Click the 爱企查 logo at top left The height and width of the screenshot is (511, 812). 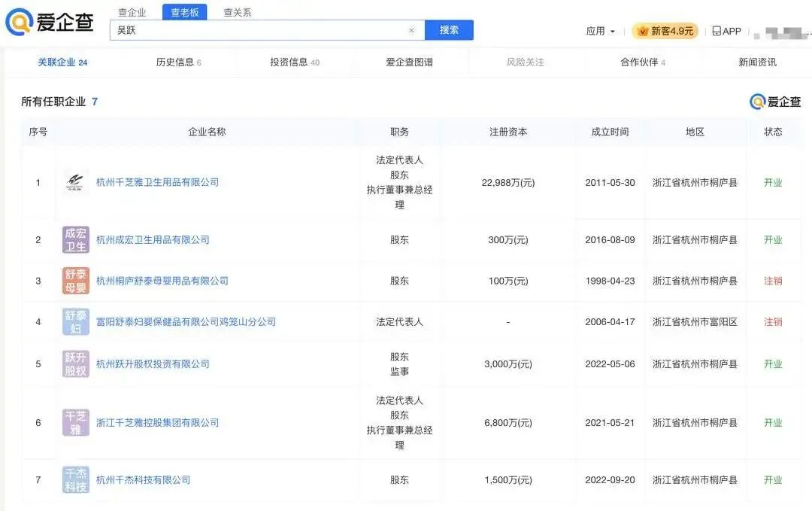point(50,22)
